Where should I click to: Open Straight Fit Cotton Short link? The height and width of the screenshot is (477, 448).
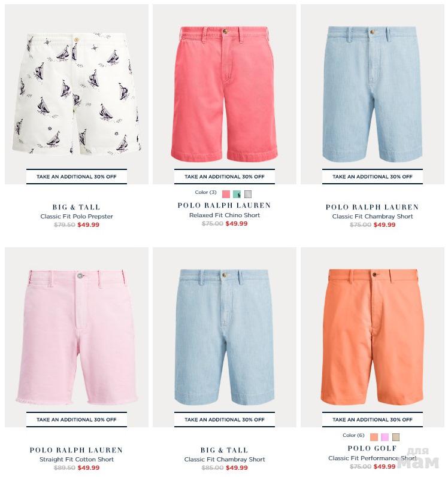pos(77,460)
